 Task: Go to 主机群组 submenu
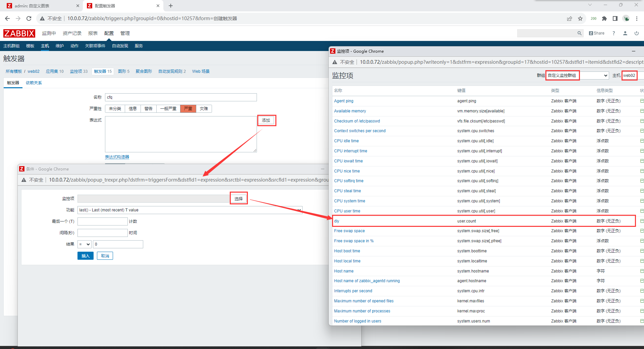click(x=11, y=46)
